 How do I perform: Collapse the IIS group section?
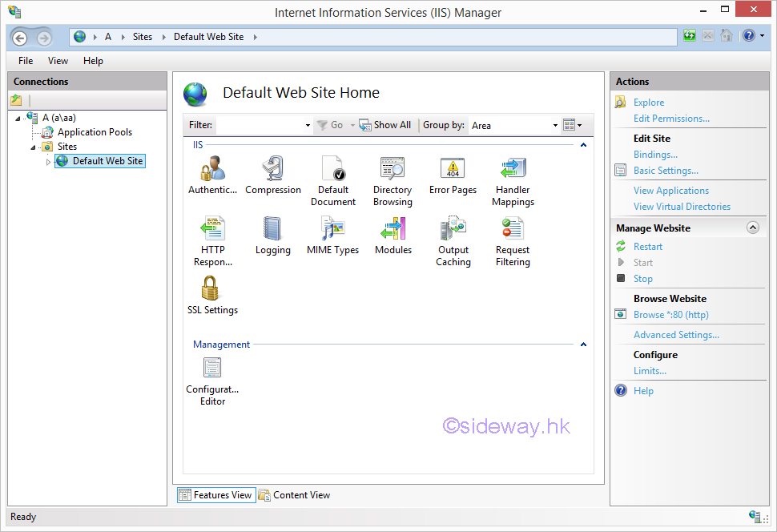pos(583,145)
